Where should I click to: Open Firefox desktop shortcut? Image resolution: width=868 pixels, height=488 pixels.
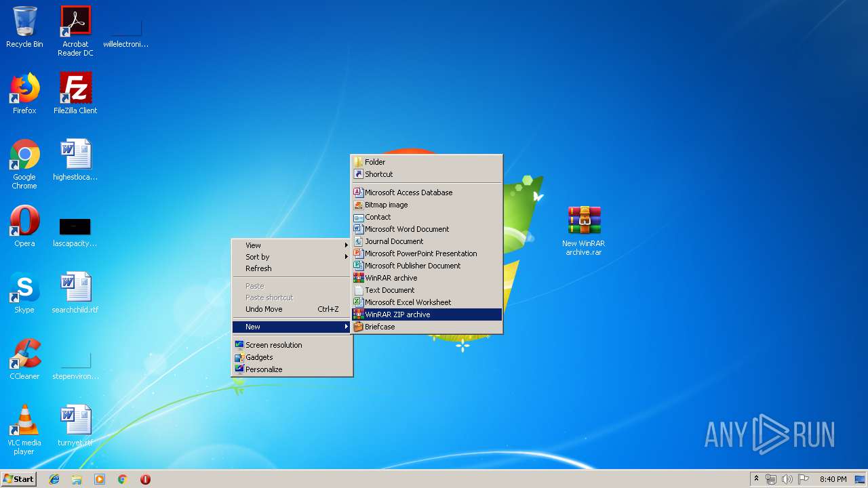click(x=24, y=94)
